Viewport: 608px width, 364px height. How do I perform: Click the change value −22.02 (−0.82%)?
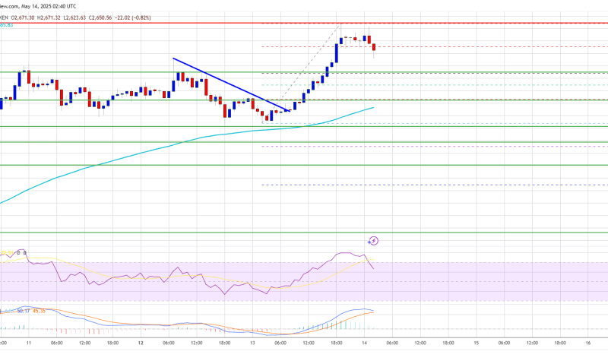click(132, 17)
